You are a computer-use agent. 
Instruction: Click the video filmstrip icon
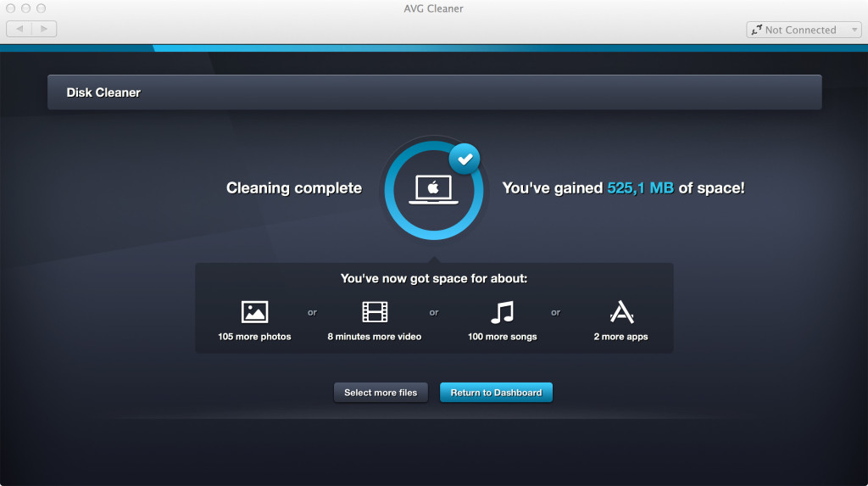(x=375, y=312)
